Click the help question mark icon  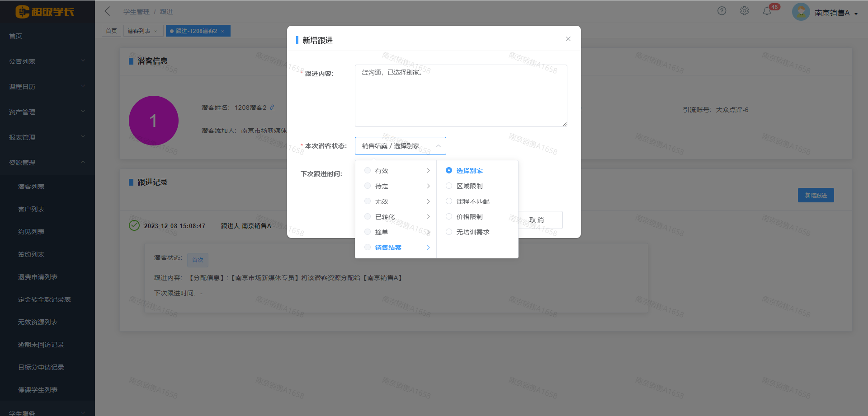[x=722, y=11]
